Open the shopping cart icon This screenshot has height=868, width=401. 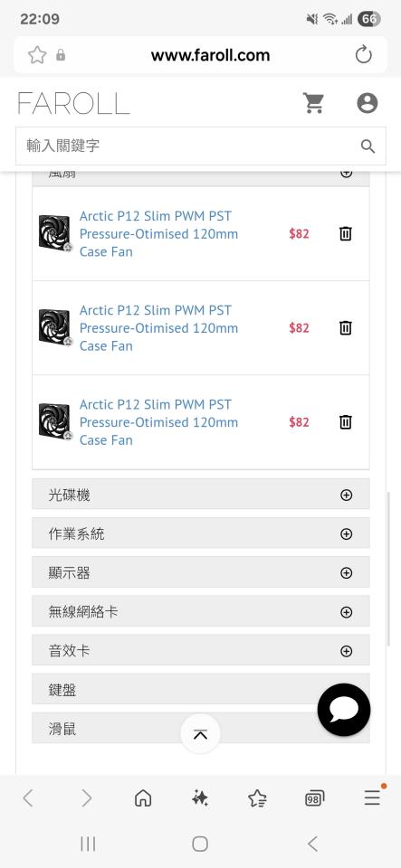point(313,103)
